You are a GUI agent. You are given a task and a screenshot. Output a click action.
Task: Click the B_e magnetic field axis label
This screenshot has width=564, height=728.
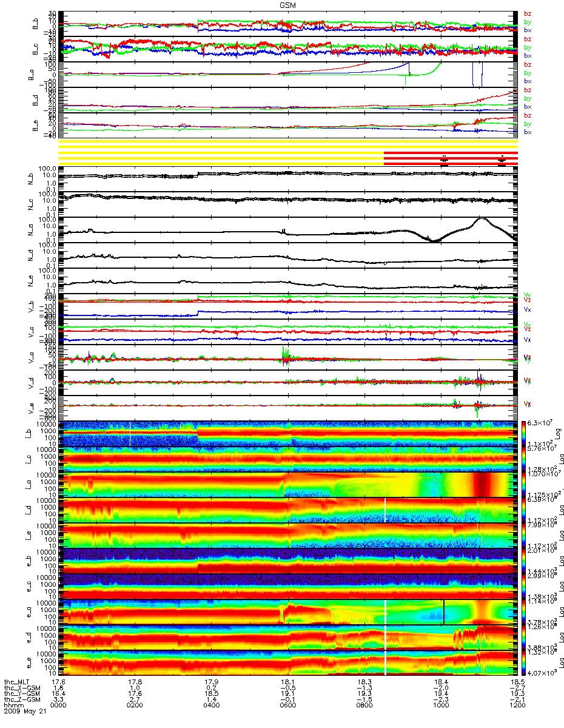(35, 125)
